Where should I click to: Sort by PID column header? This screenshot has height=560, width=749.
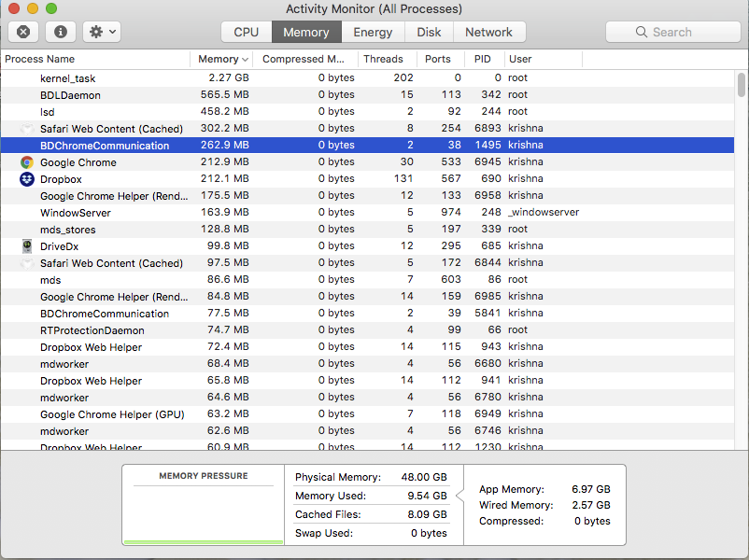click(x=484, y=59)
